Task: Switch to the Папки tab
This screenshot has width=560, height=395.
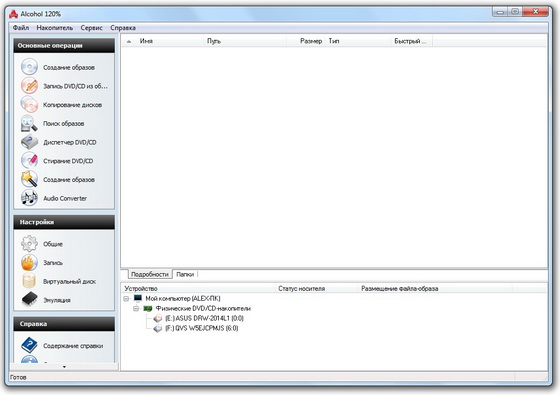Action: click(185, 274)
